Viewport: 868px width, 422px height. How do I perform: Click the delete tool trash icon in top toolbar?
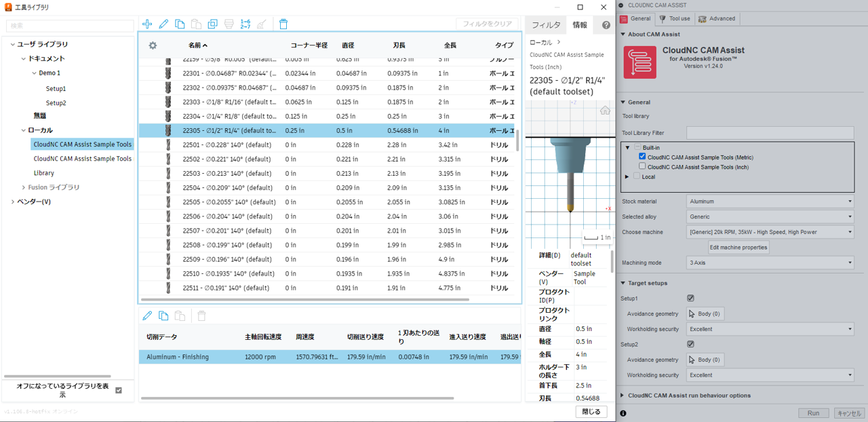click(x=283, y=24)
